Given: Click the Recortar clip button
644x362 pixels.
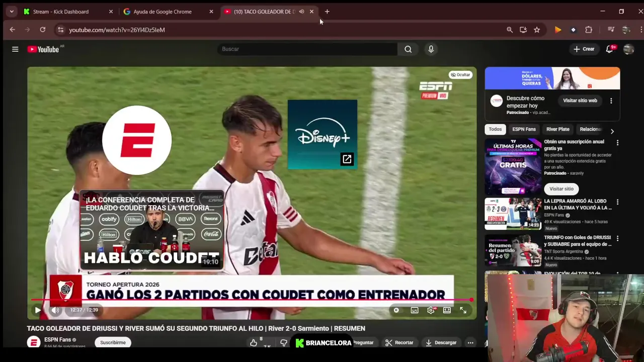Looking at the screenshot, I should [x=399, y=342].
